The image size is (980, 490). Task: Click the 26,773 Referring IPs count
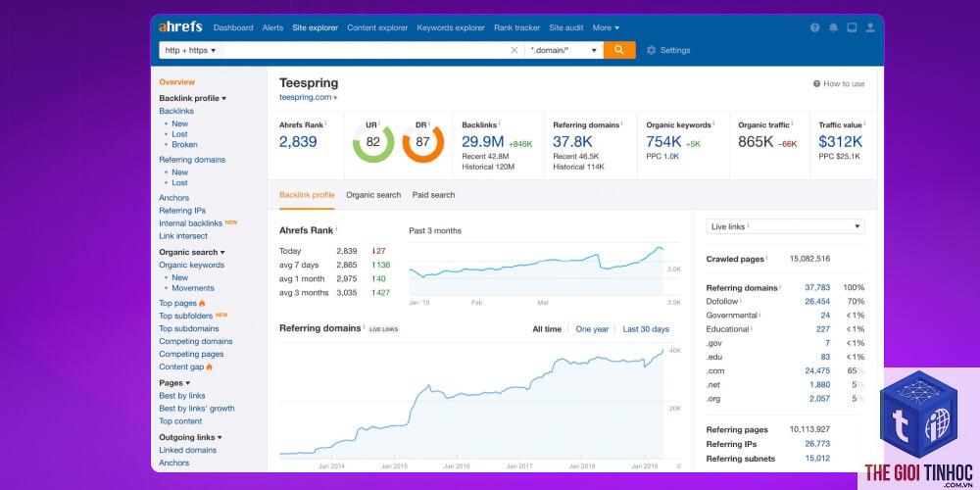tap(817, 444)
